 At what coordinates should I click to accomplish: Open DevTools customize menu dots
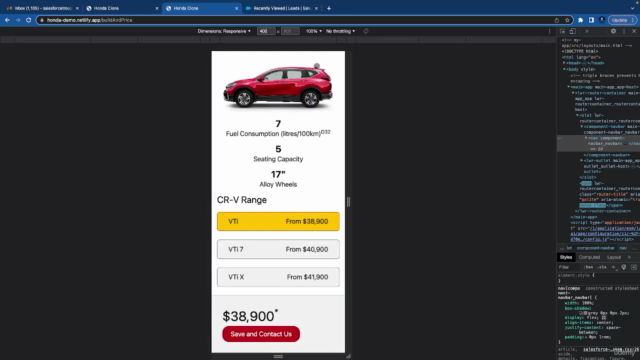click(x=624, y=31)
